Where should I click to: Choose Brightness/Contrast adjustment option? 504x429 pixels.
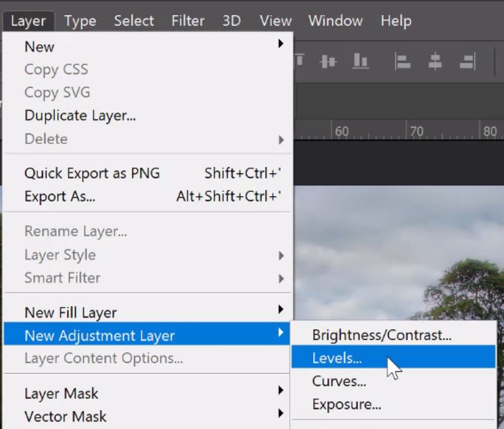pos(381,336)
